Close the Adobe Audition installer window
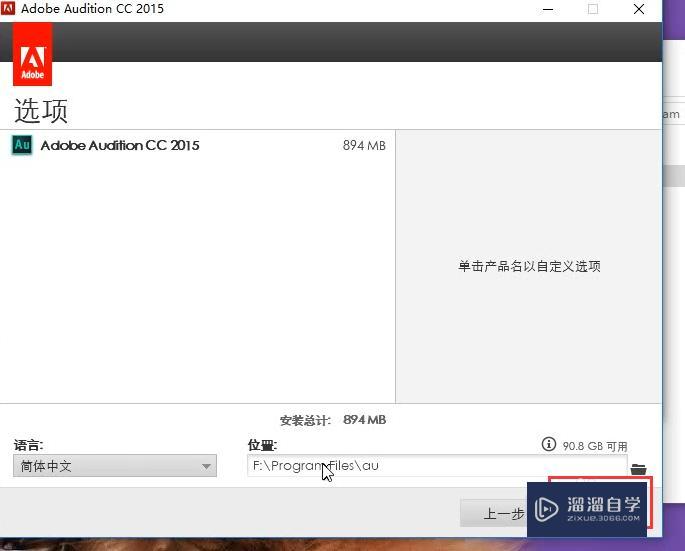The image size is (685, 551). (x=639, y=9)
